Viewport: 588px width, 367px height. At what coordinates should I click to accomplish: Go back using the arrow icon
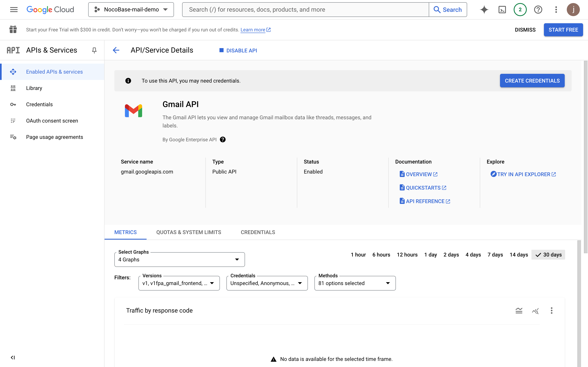[116, 50]
